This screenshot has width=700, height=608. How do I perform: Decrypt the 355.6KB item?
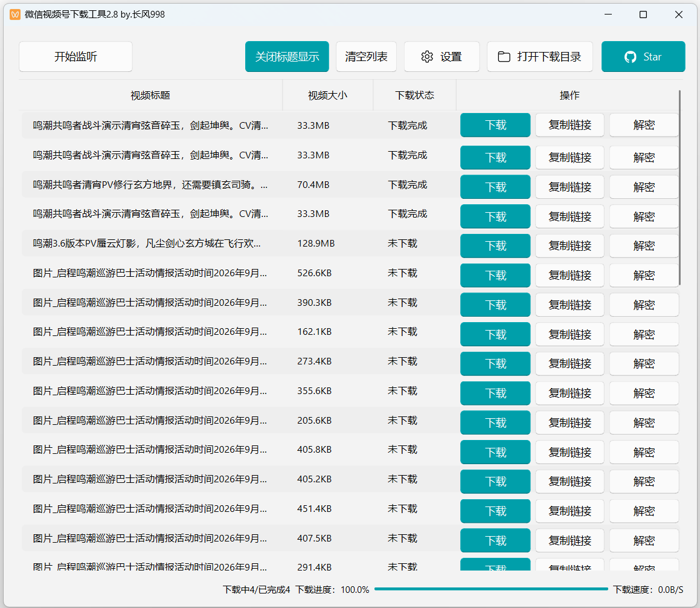tap(644, 393)
